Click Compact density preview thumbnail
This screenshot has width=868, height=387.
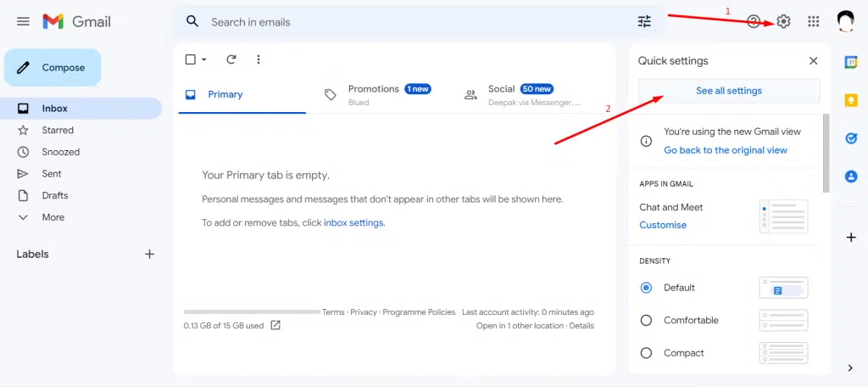[783, 352]
